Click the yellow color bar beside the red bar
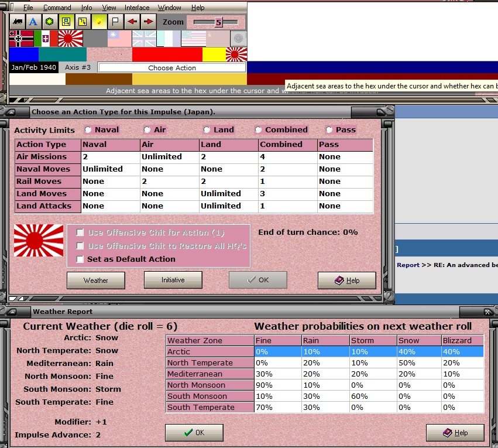Screen dimensions: 498x448 214,54
